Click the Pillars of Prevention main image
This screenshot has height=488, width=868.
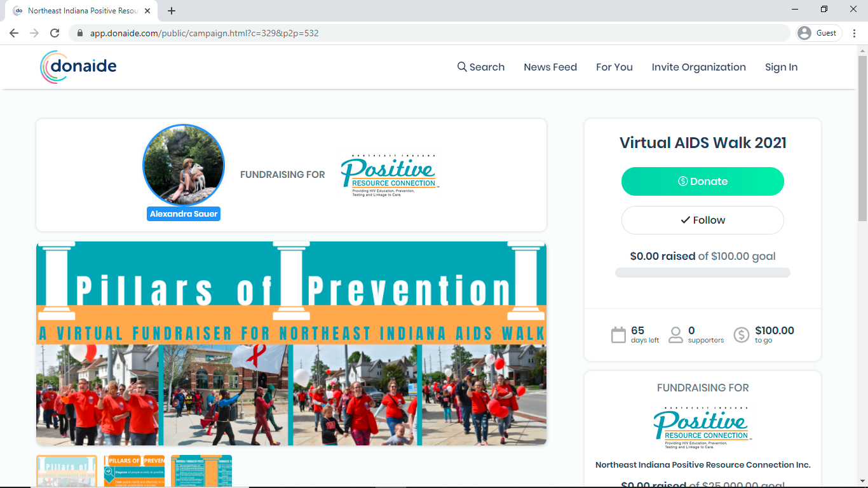[x=292, y=343]
